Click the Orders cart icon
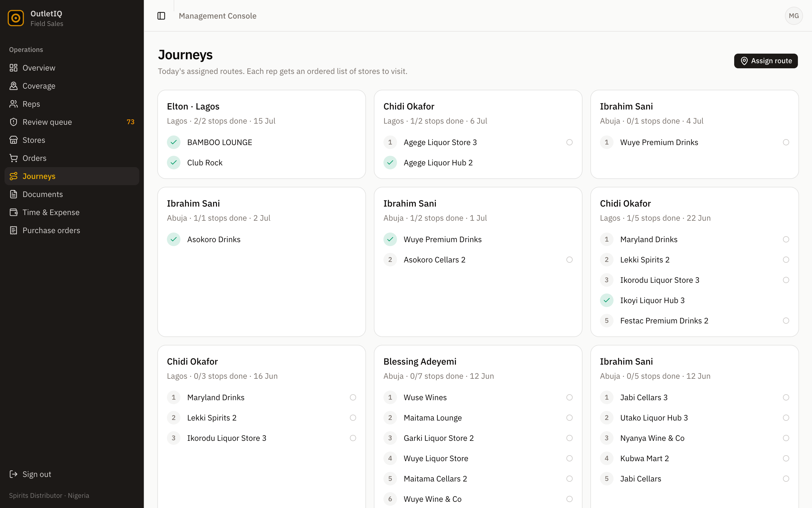This screenshot has width=812, height=508. coord(14,158)
